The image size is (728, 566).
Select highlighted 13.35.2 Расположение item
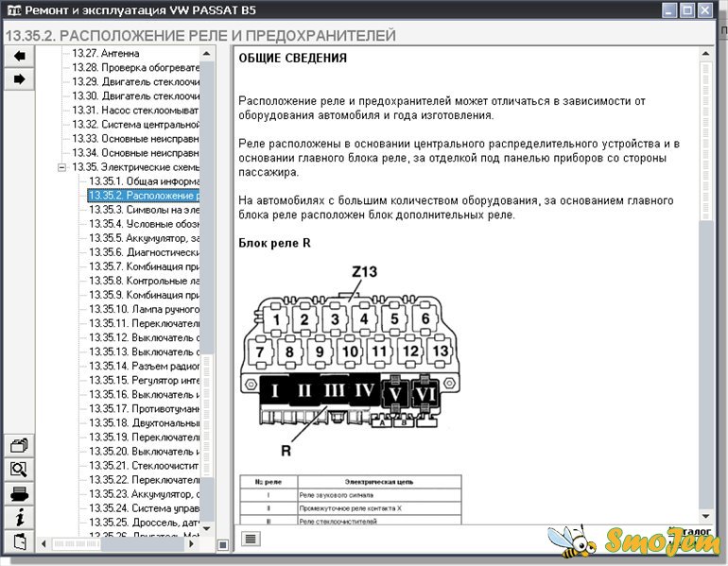[144, 196]
